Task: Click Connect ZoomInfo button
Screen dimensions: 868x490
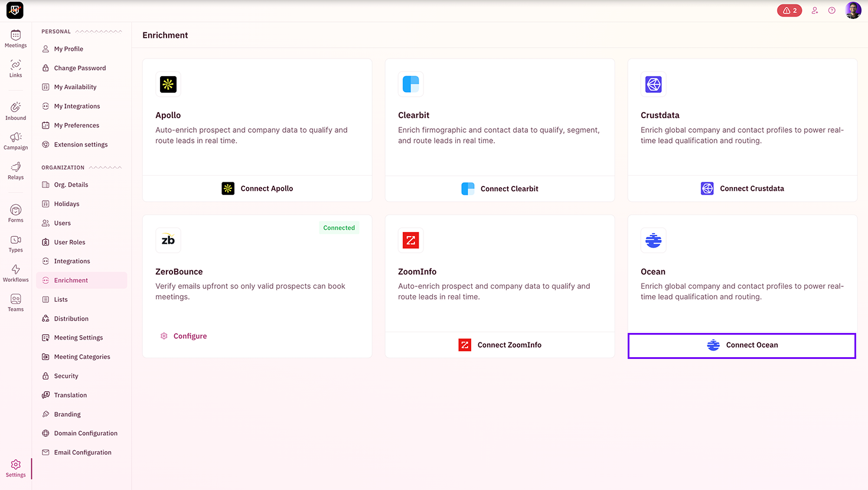Action: pyautogui.click(x=500, y=345)
